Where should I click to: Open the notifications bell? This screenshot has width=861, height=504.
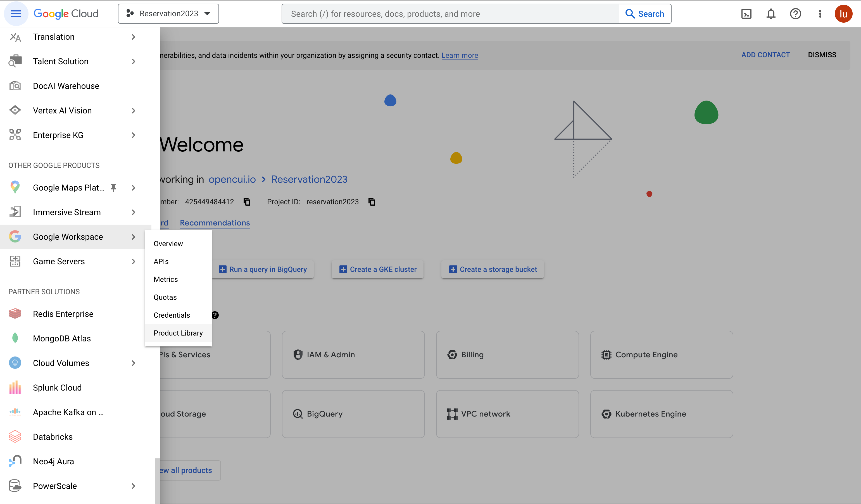(771, 14)
